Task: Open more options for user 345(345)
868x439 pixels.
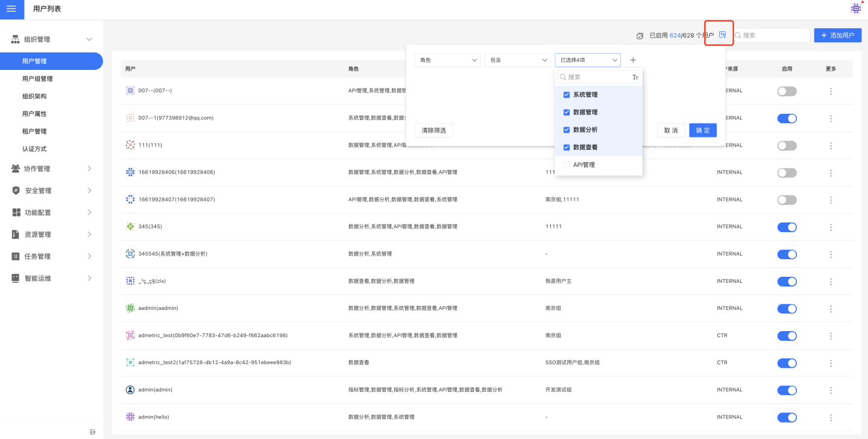Action: [x=831, y=227]
